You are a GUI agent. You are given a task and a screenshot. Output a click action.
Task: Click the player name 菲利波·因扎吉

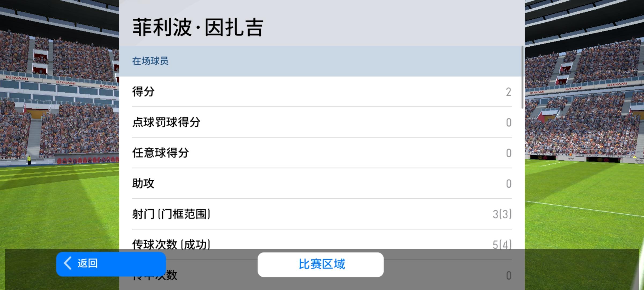198,27
